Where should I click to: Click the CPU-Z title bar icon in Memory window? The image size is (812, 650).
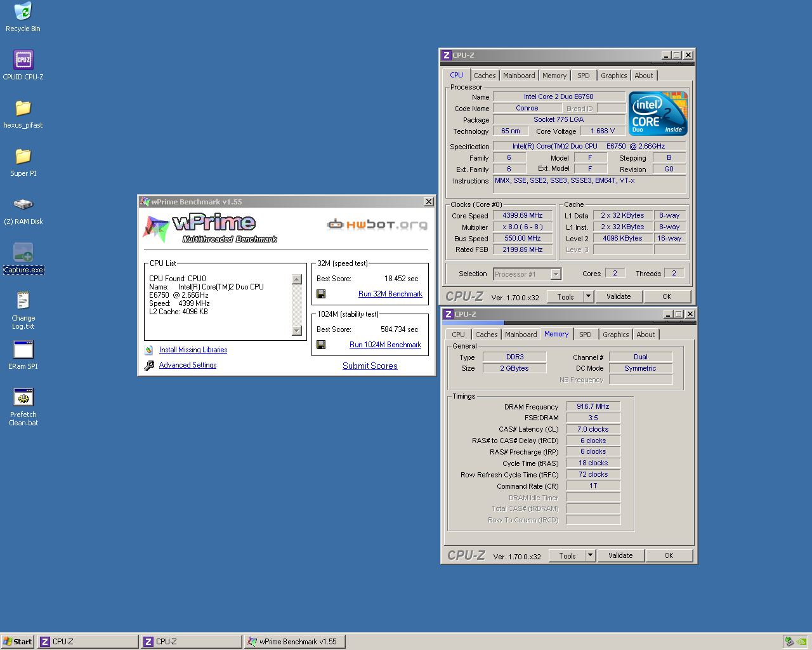pyautogui.click(x=448, y=314)
